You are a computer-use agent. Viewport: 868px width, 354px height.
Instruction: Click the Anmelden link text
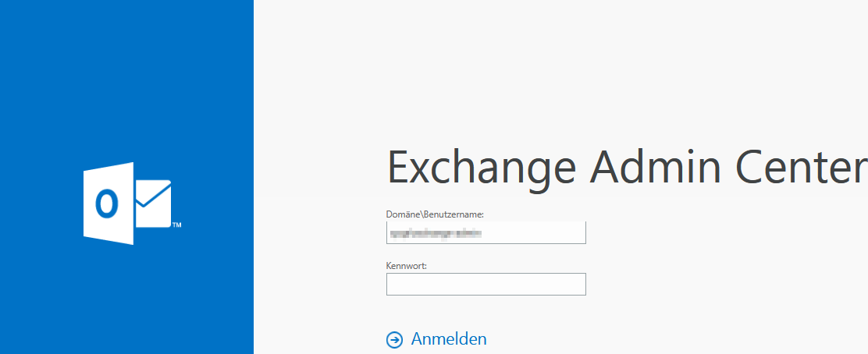[x=449, y=339]
